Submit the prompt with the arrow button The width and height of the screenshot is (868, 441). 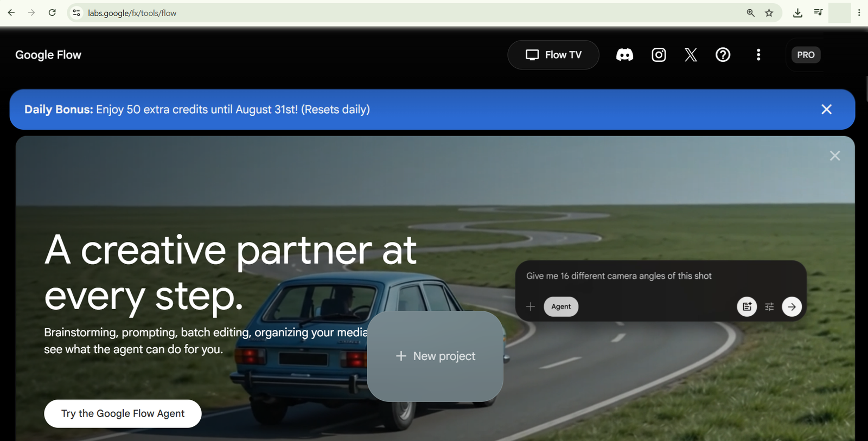point(792,306)
